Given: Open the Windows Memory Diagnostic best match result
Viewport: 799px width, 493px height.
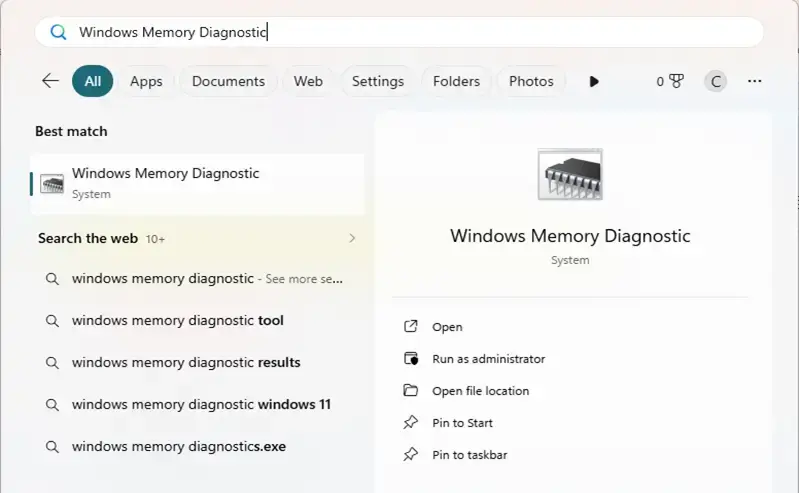Looking at the screenshot, I should coord(197,184).
